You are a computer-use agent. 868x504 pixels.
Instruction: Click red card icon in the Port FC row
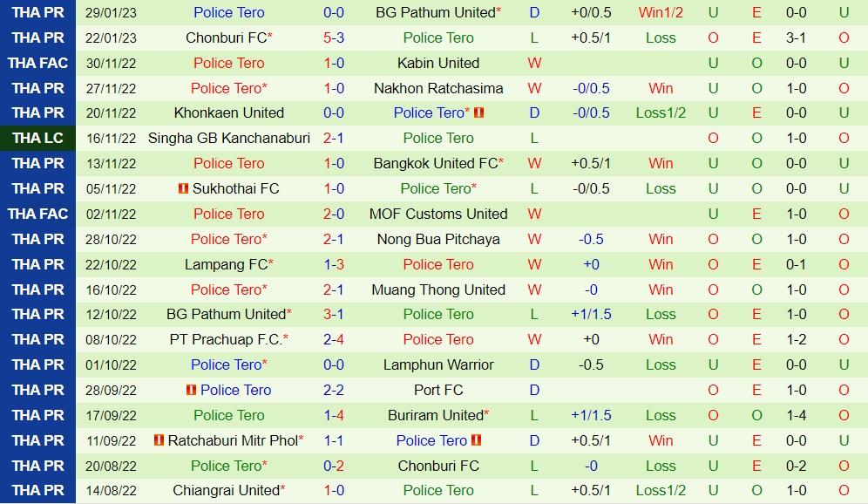pos(191,390)
